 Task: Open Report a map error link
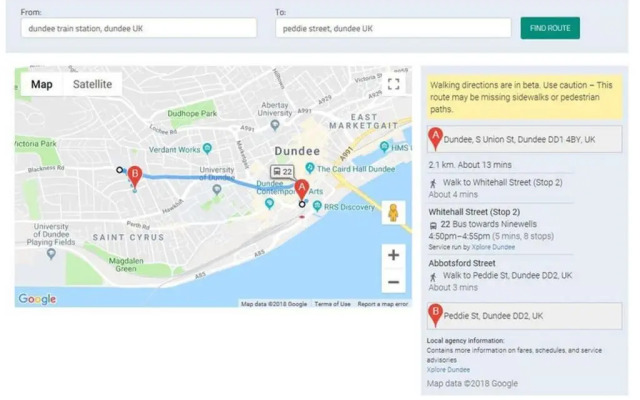click(x=382, y=304)
